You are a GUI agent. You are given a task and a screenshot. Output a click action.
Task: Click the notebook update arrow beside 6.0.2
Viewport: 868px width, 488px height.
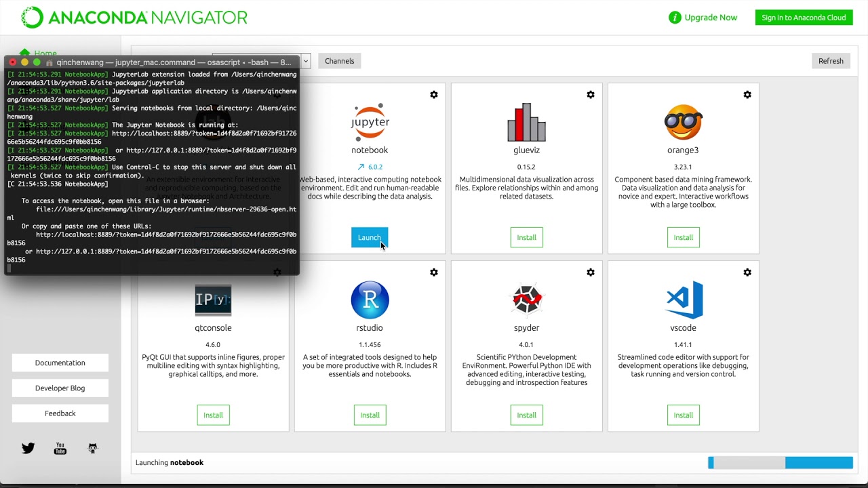[x=361, y=167]
